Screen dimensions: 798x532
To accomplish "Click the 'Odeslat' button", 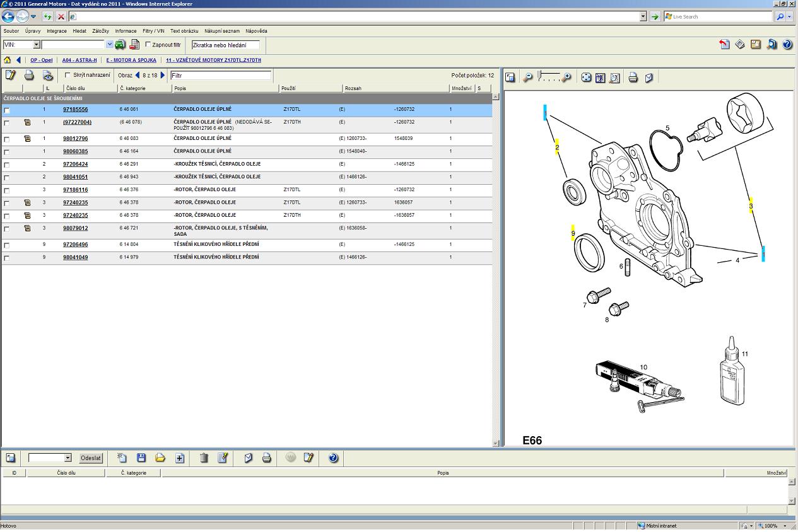I will click(x=91, y=458).
